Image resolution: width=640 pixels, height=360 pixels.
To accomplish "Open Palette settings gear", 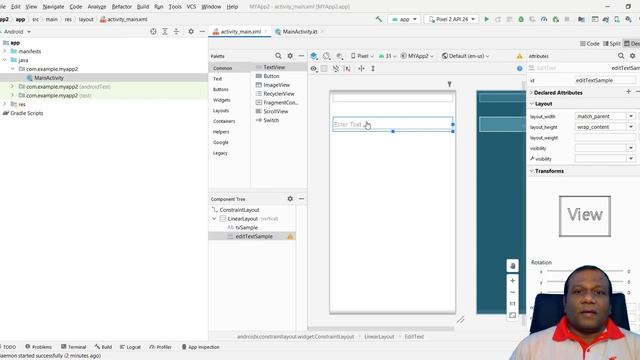I will 290,56.
